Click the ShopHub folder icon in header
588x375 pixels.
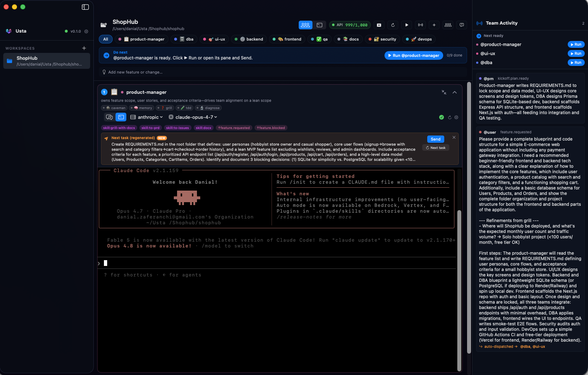[x=104, y=25]
